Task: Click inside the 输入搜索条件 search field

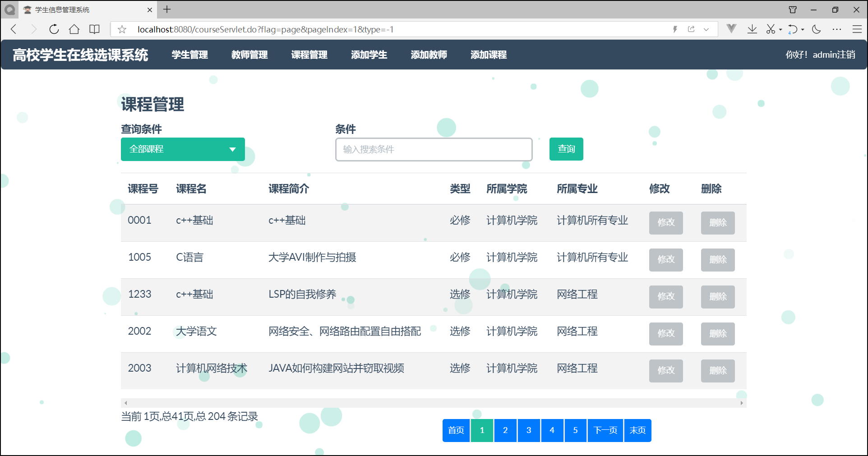Action: coord(433,149)
